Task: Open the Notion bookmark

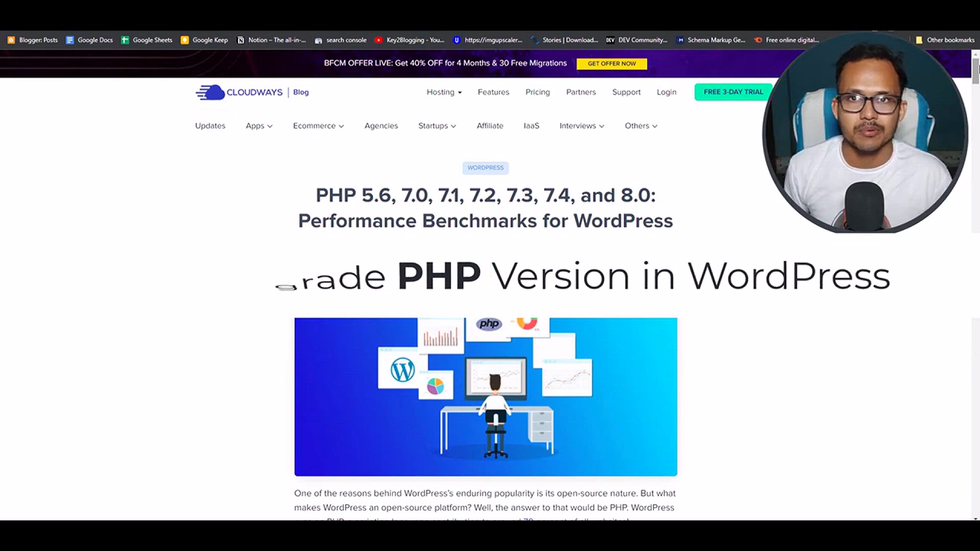Action: 272,40
